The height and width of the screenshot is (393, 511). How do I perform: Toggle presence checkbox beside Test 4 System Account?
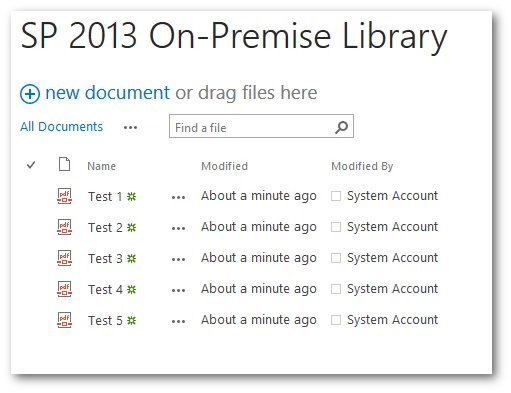pos(336,289)
